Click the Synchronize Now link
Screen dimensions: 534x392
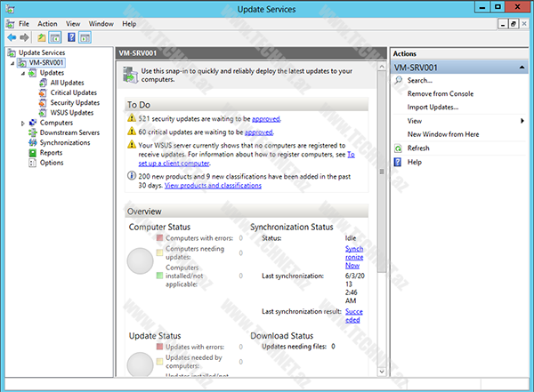click(353, 257)
